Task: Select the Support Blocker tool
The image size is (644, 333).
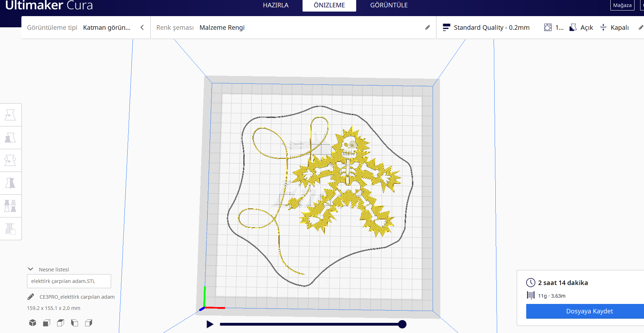Action: 11,229
